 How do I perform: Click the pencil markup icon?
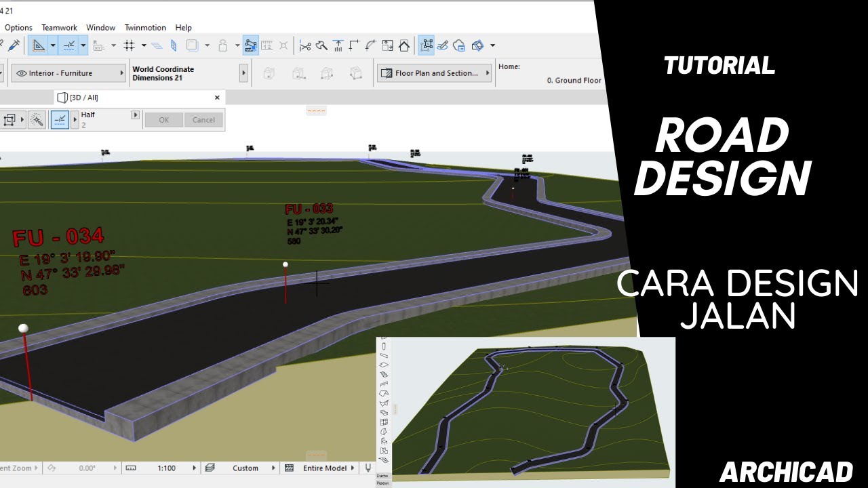(x=443, y=45)
